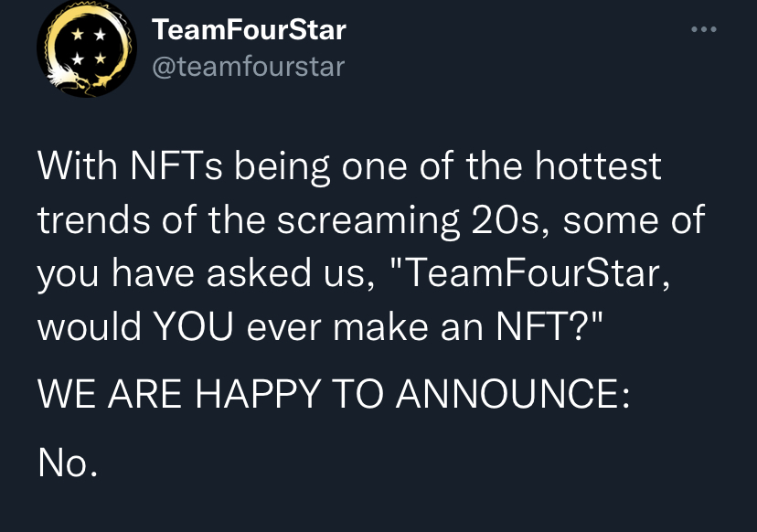Click the phrase "screaming 20s"
Viewport: 757px width, 532px height.
pyautogui.click(x=411, y=220)
